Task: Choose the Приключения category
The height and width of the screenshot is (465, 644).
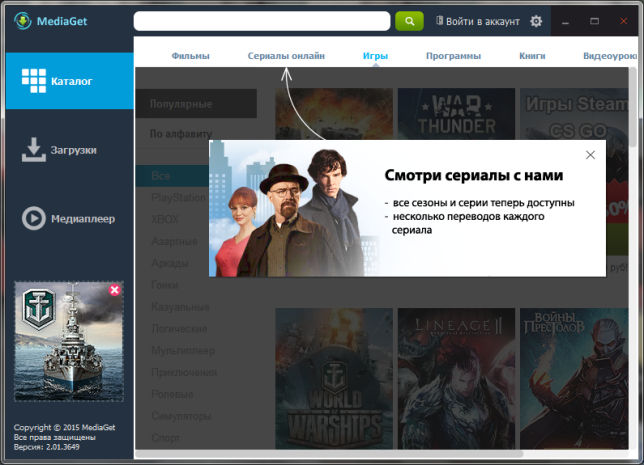Action: (184, 372)
